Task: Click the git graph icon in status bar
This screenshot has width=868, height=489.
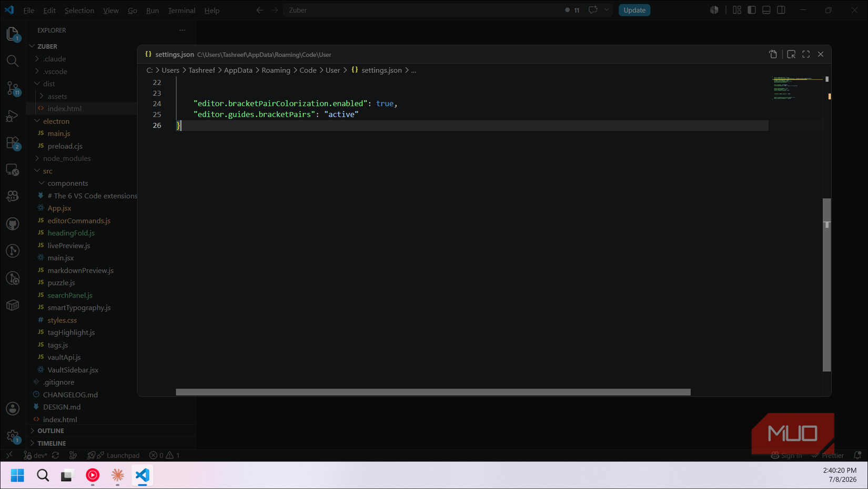Action: [73, 455]
